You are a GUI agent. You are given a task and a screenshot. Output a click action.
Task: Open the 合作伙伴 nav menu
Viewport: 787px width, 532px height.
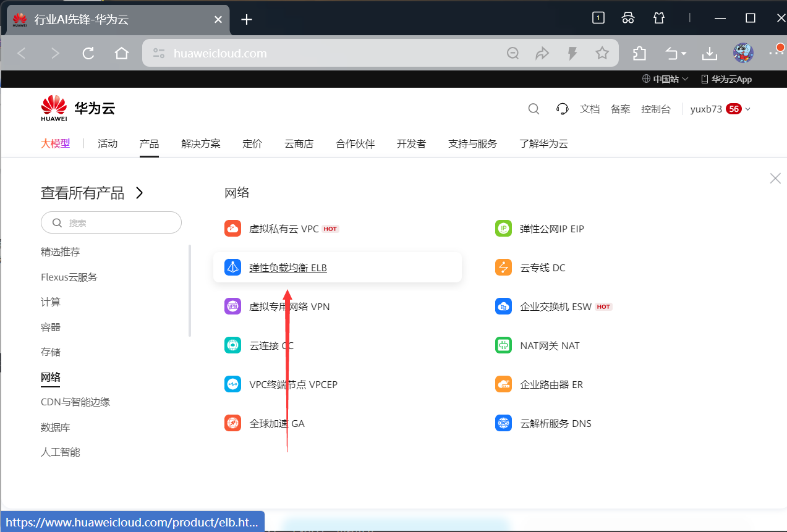355,143
